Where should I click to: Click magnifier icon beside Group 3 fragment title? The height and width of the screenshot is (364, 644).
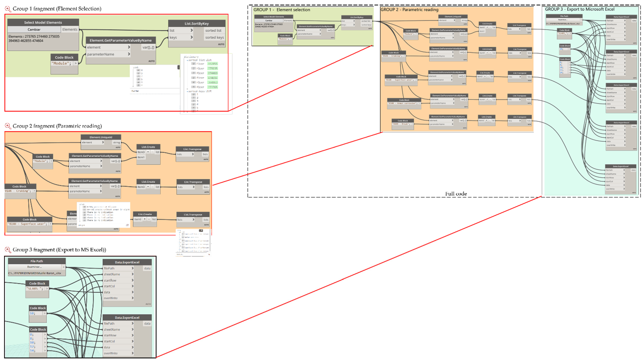tap(8, 250)
